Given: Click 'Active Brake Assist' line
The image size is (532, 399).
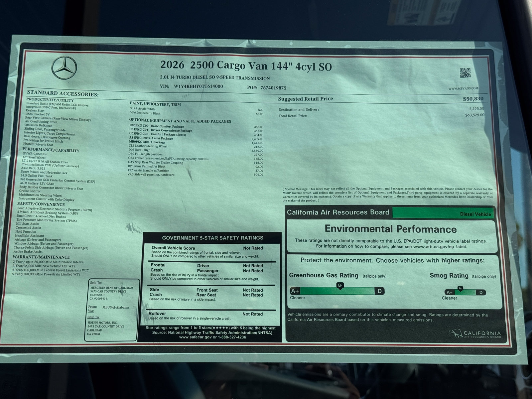Looking at the screenshot, I should [x=28, y=252].
